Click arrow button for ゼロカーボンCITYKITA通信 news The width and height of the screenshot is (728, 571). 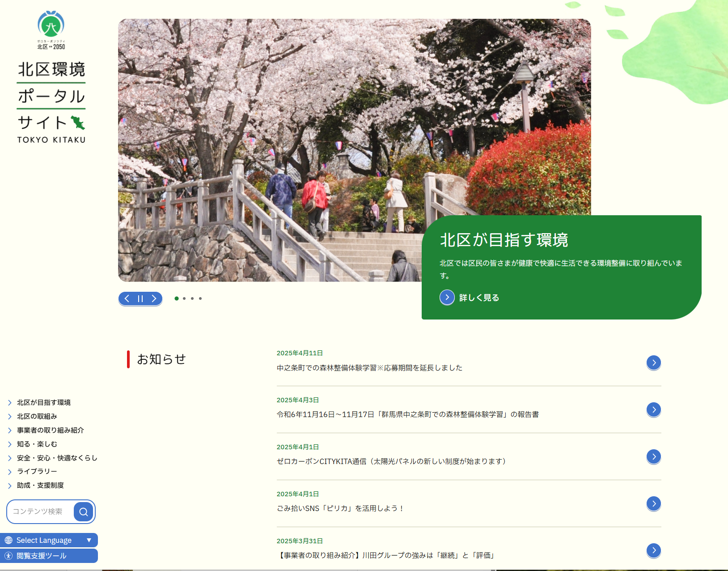click(654, 456)
